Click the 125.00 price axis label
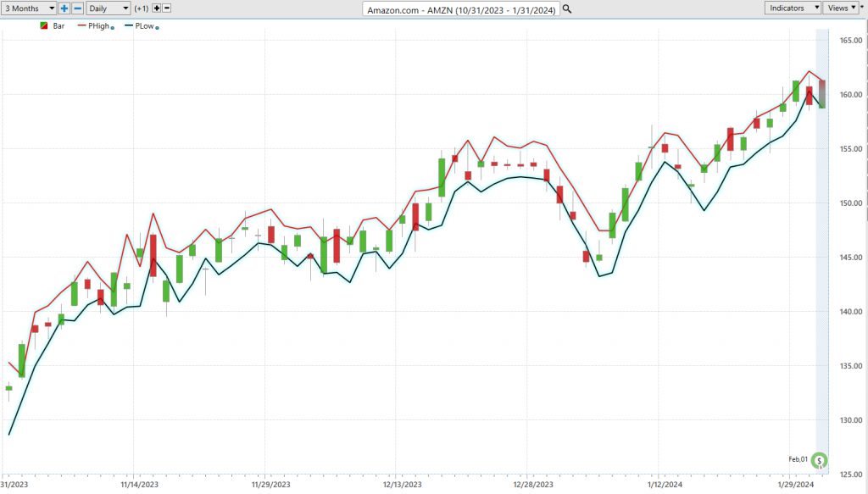 coord(851,474)
